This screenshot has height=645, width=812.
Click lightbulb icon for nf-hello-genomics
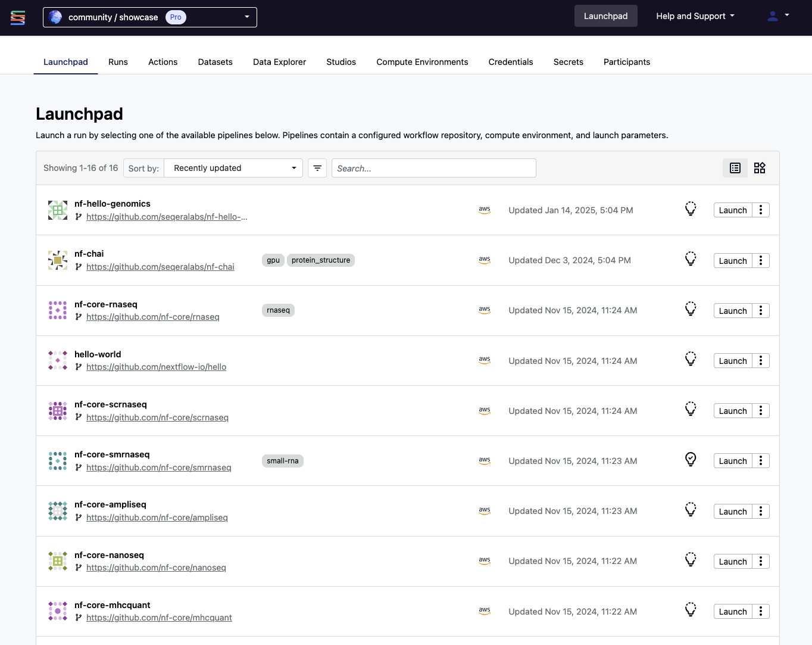pos(690,209)
